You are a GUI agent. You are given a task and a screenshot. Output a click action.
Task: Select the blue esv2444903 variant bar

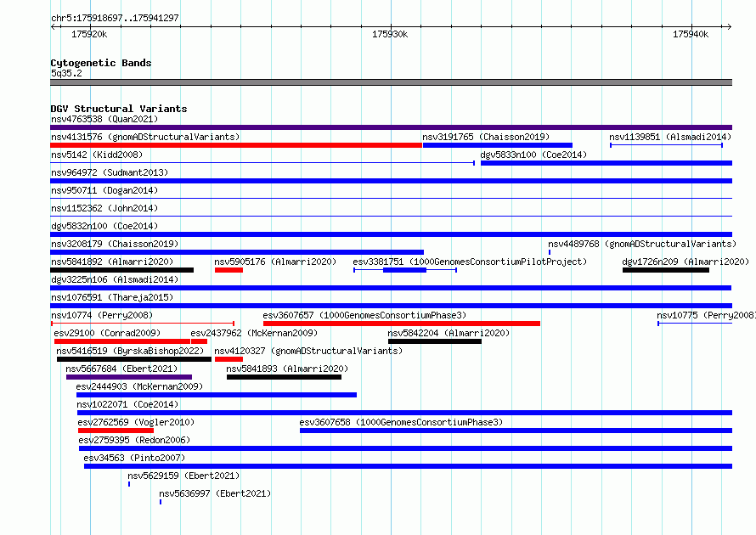[x=217, y=395]
